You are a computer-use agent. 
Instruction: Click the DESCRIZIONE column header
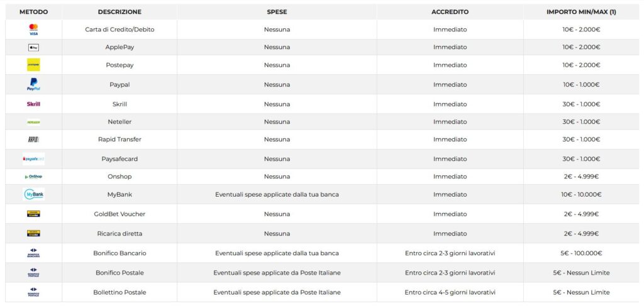click(x=119, y=12)
